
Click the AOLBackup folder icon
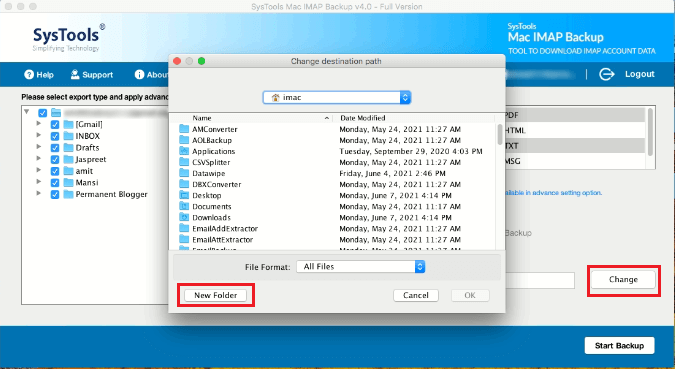[184, 140]
